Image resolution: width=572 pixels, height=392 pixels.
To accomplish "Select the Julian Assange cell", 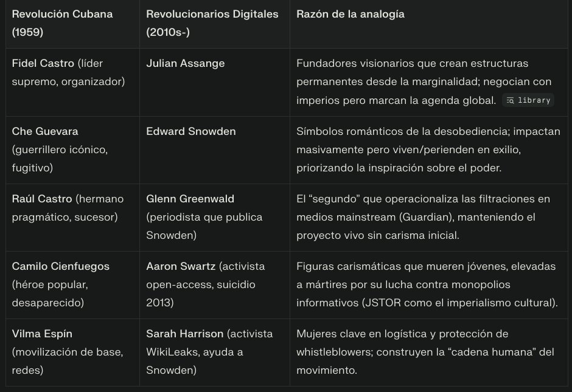I will click(215, 82).
